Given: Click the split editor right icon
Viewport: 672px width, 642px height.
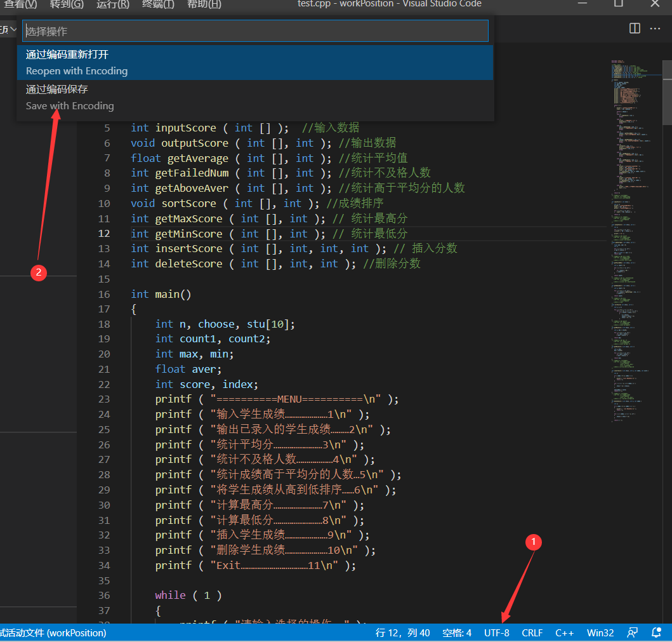Looking at the screenshot, I should click(x=635, y=29).
